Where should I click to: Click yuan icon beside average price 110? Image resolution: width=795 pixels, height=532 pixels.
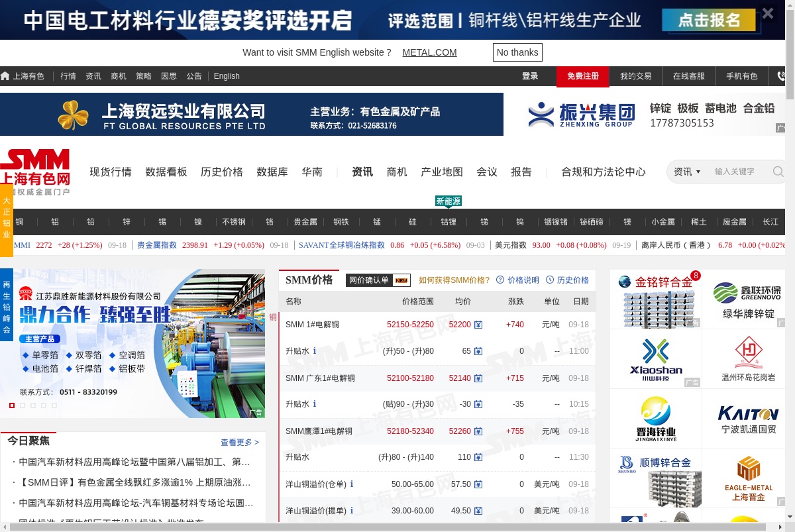478,458
